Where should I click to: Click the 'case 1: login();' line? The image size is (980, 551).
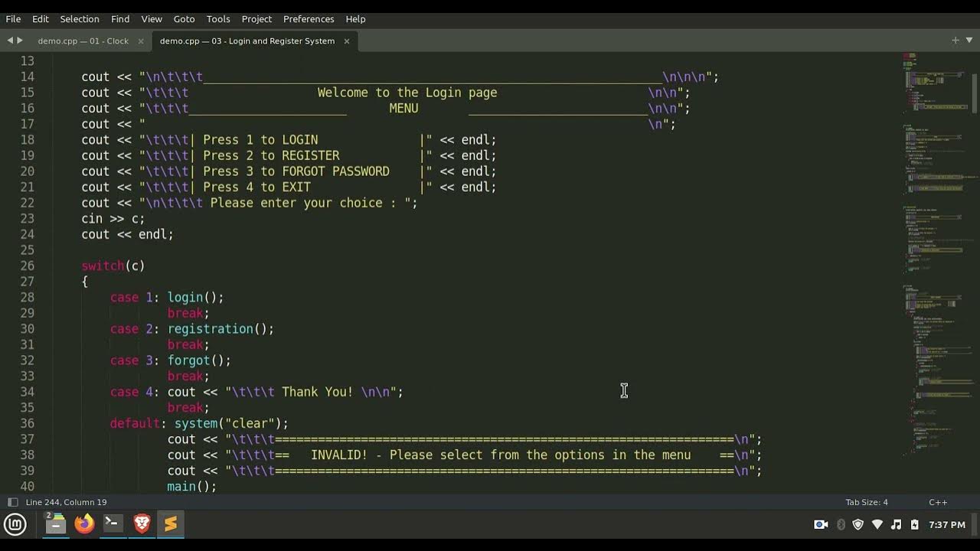pyautogui.click(x=167, y=297)
